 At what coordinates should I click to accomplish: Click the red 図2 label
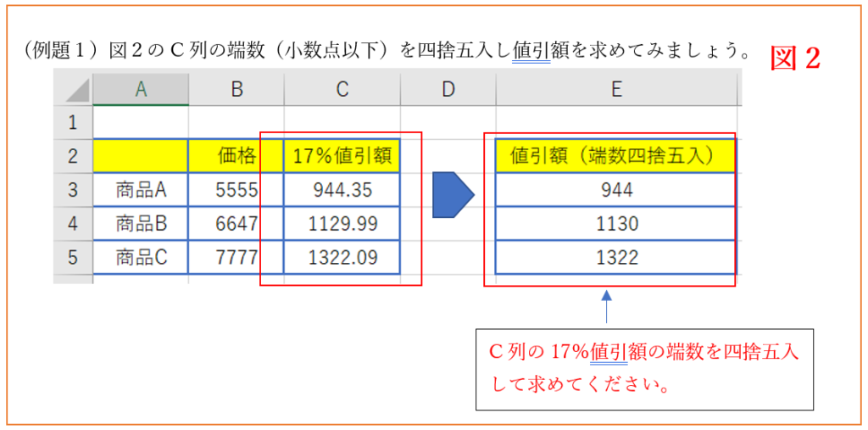coord(795,59)
